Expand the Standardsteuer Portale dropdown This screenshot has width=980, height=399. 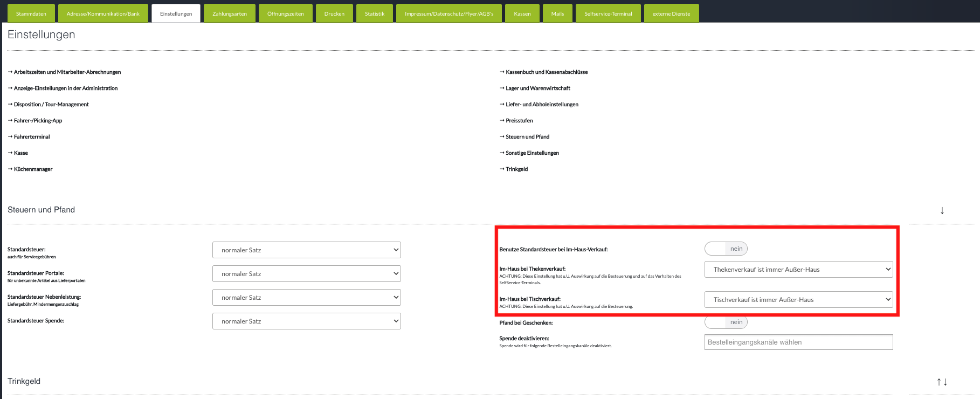coord(306,274)
